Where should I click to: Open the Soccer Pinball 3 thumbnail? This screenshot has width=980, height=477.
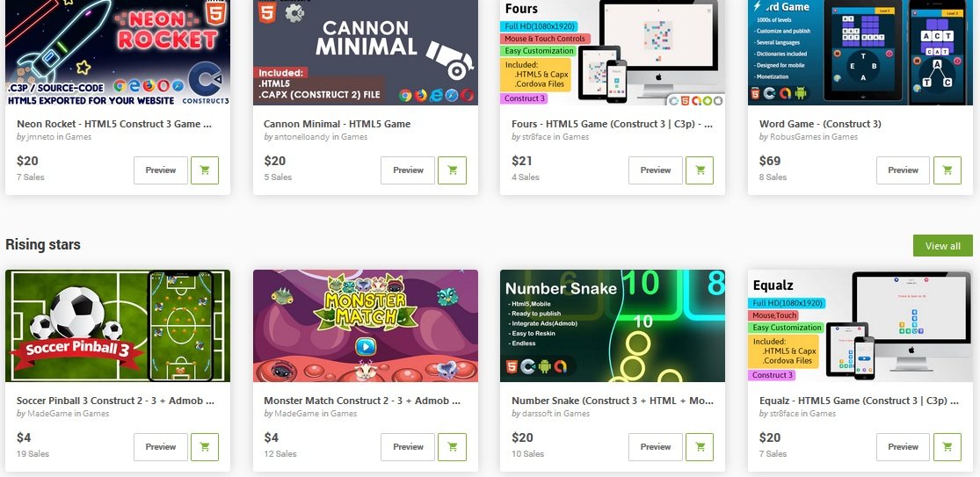click(x=118, y=325)
